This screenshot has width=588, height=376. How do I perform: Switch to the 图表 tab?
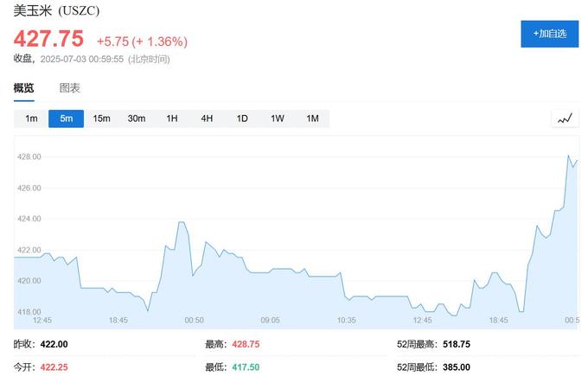pos(70,88)
